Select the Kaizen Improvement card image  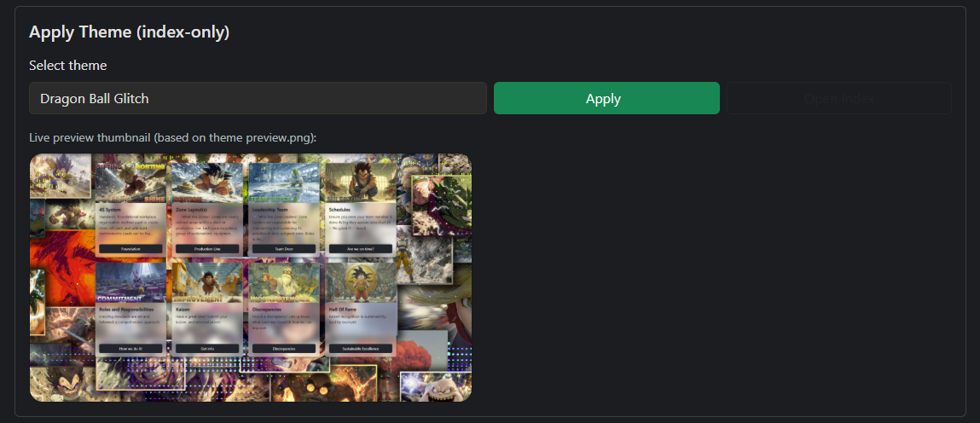[207, 282]
